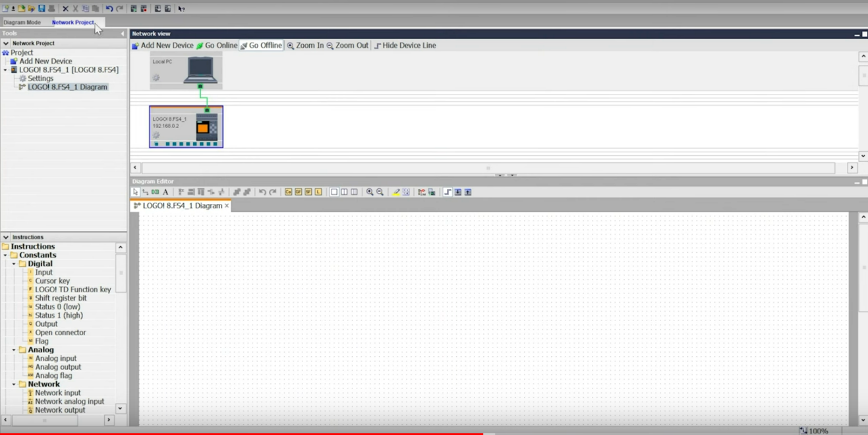Click the Open file folder icon
Screen dimensions: 868x435
pos(21,9)
